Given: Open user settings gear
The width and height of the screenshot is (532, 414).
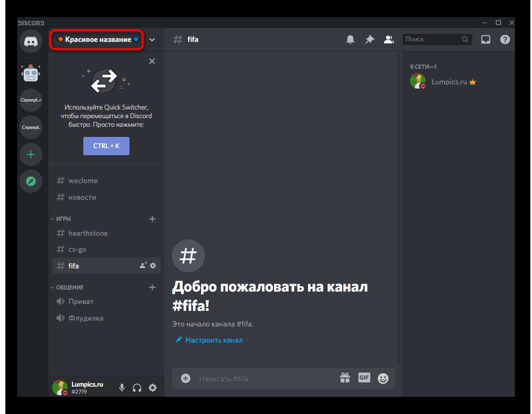Looking at the screenshot, I should click(x=153, y=388).
